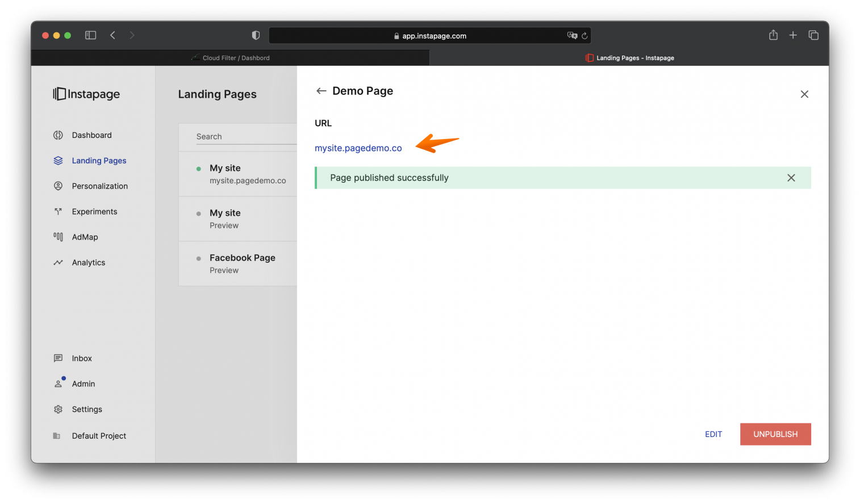Image resolution: width=860 pixels, height=504 pixels.
Task: Click the translate icon in address bar
Action: [572, 35]
